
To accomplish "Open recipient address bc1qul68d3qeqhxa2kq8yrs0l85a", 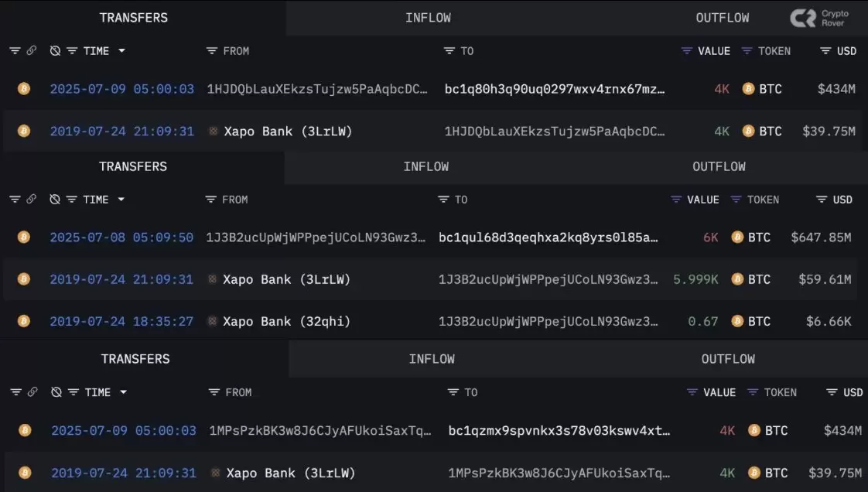I will pyautogui.click(x=548, y=237).
